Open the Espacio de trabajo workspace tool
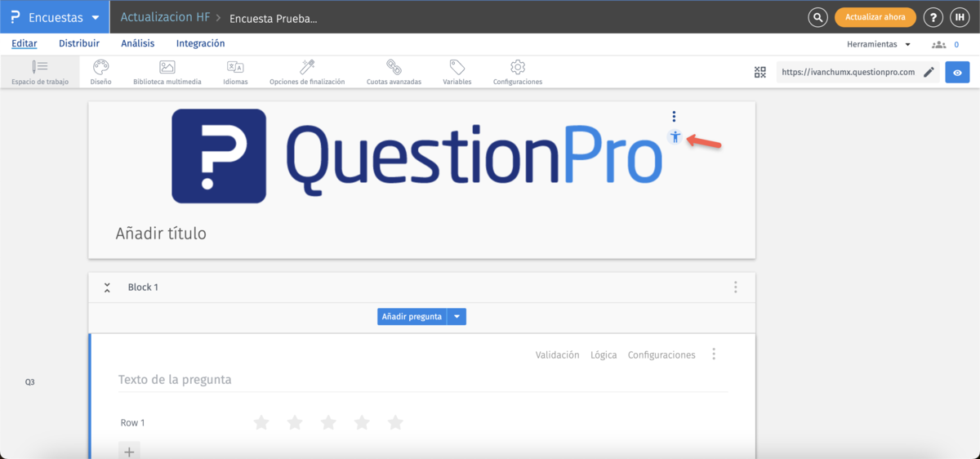Viewport: 980px width, 459px height. (x=40, y=72)
